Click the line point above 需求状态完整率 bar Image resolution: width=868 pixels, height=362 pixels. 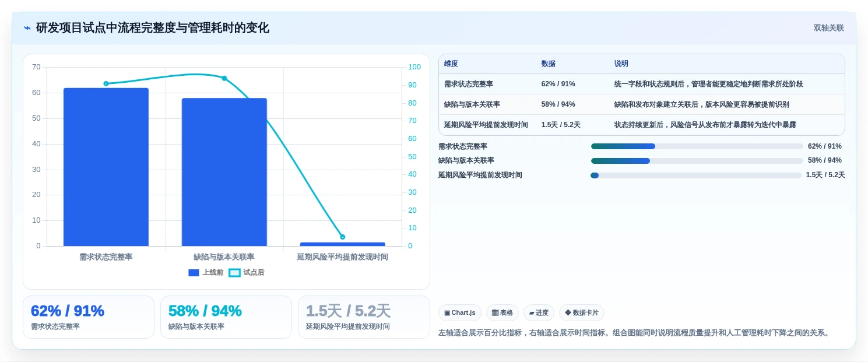point(106,83)
